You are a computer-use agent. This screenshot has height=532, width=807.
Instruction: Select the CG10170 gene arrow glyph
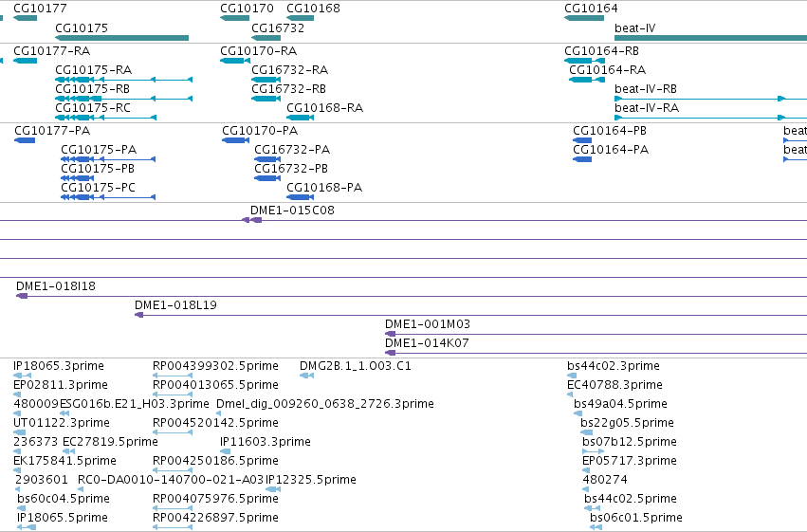(x=234, y=18)
